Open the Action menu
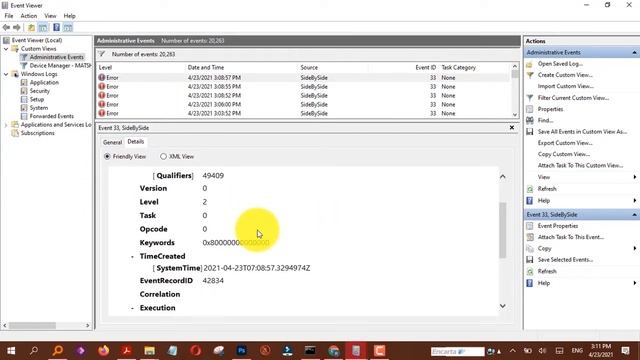 pyautogui.click(x=29, y=16)
